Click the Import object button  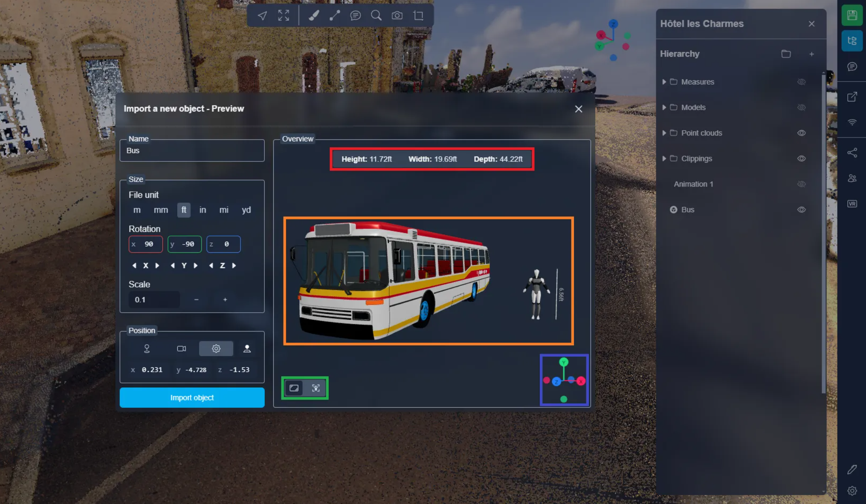[192, 397]
